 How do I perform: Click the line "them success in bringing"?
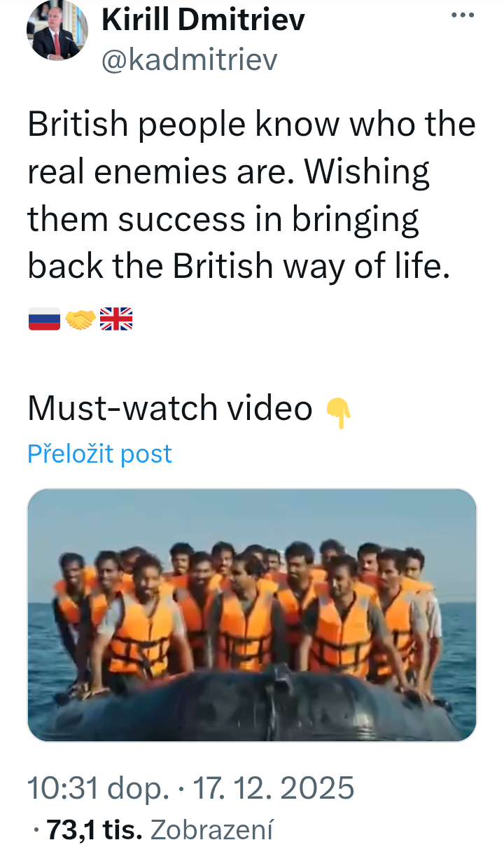(x=223, y=219)
